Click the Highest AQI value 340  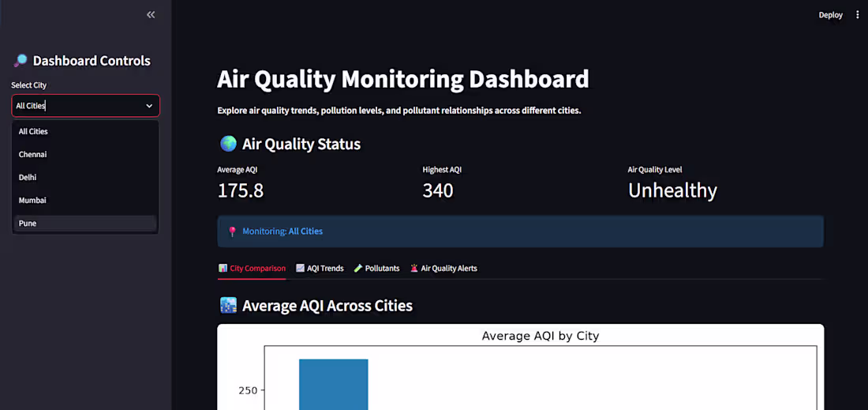click(x=438, y=190)
